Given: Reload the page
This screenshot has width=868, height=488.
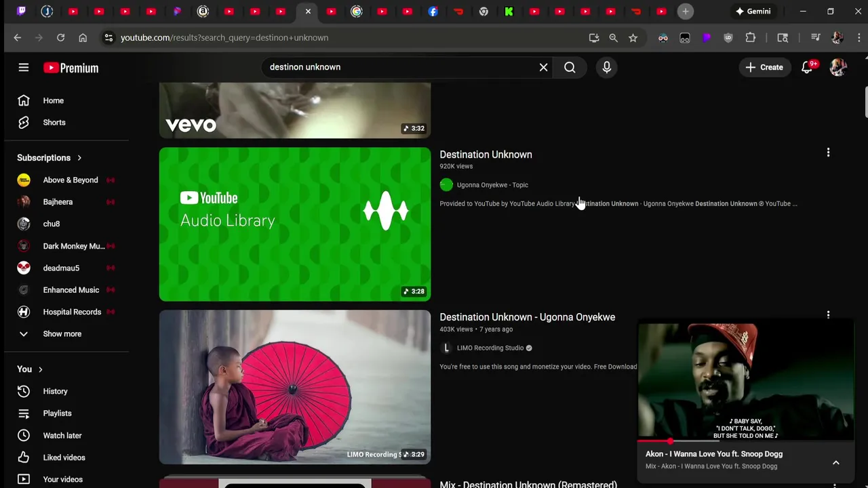Looking at the screenshot, I should pyautogui.click(x=60, y=38).
